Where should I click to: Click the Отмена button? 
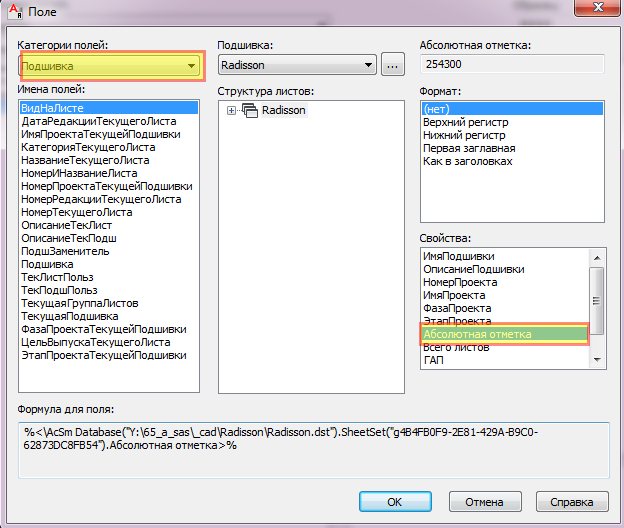(x=484, y=500)
